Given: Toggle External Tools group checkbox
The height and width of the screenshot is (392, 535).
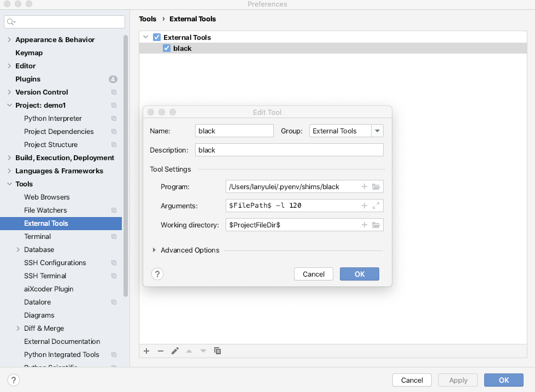Looking at the screenshot, I should point(157,37).
